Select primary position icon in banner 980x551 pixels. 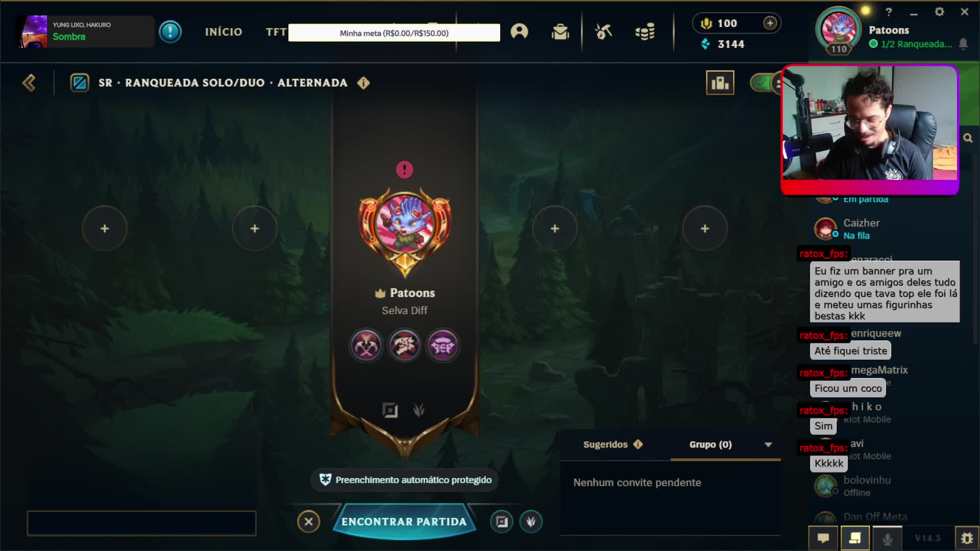pos(390,410)
